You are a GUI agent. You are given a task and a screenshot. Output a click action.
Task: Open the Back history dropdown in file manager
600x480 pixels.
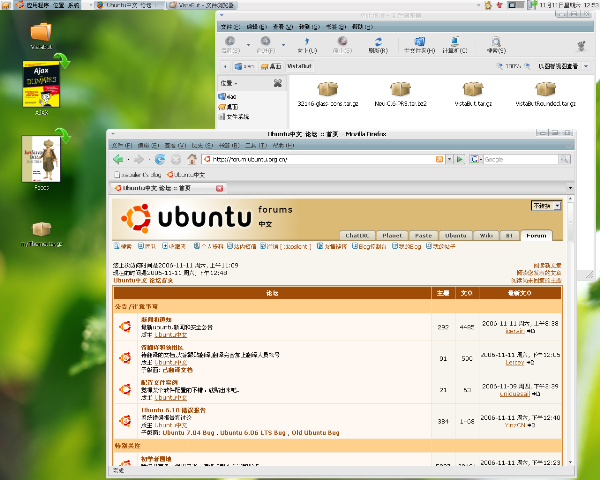point(248,45)
